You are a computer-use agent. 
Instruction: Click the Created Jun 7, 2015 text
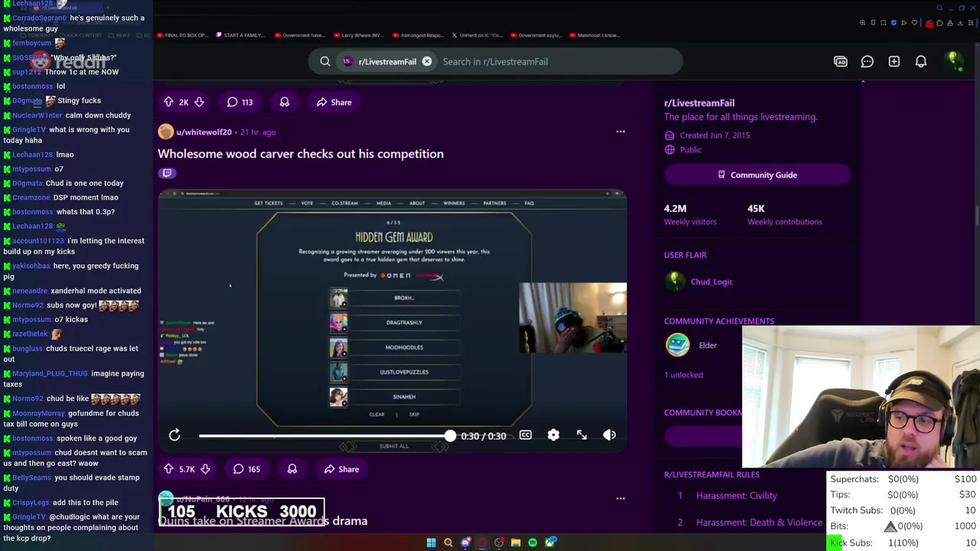pyautogui.click(x=714, y=135)
